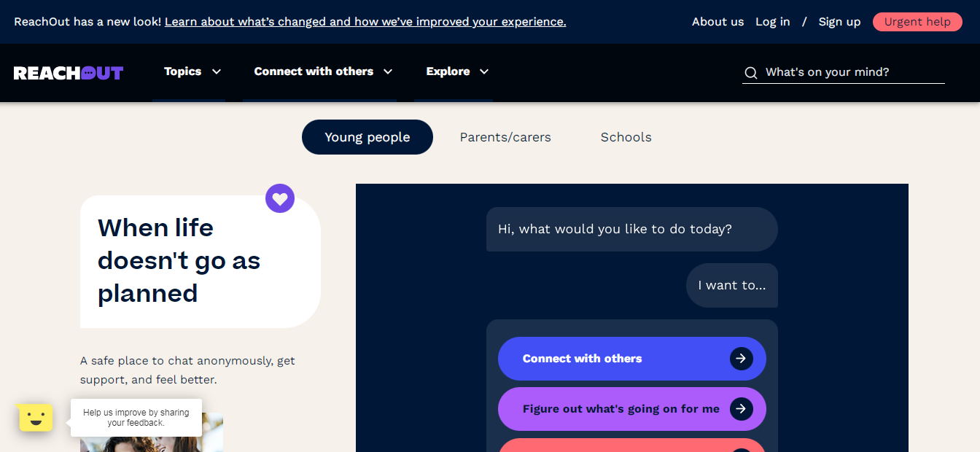Open the About us link
Image resolution: width=980 pixels, height=452 pixels.
[x=717, y=22]
